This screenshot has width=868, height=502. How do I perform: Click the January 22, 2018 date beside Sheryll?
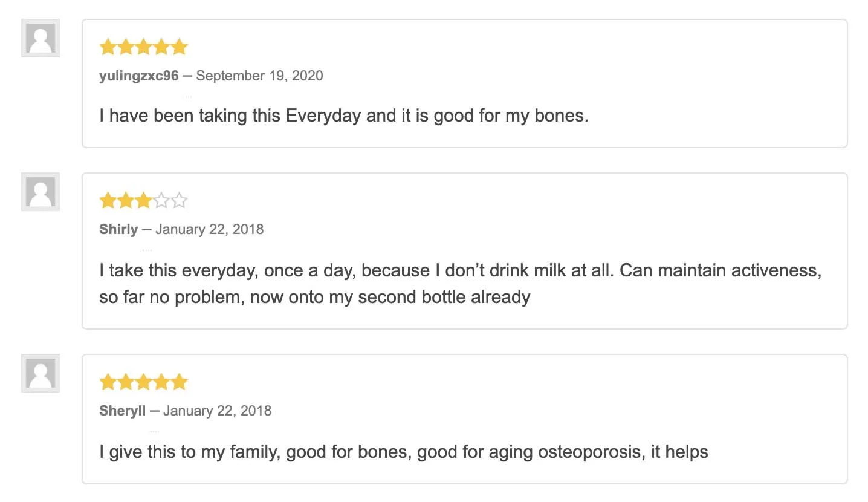click(x=217, y=411)
